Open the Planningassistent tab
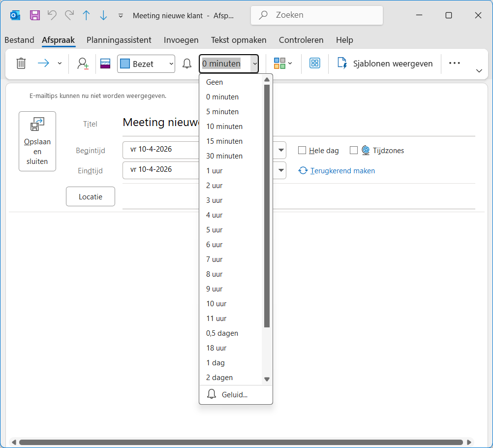Screen dimensions: 493x448 point(119,40)
